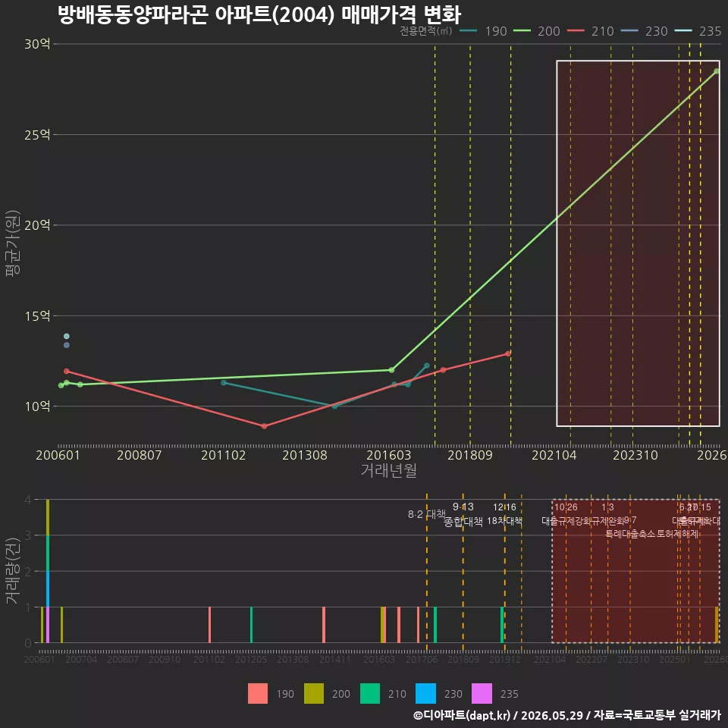The width and height of the screenshot is (728, 728).
Task: Select the lowest red data point below 10억
Action: coord(264,426)
